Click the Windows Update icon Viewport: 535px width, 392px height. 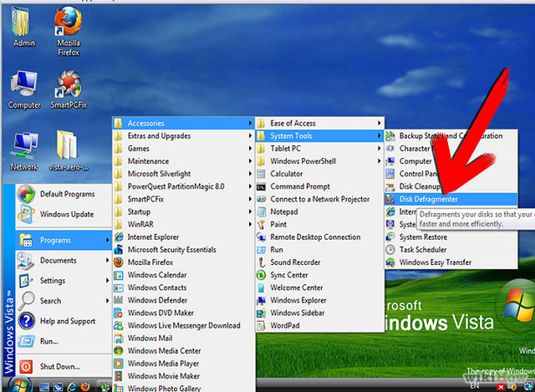tap(26, 214)
